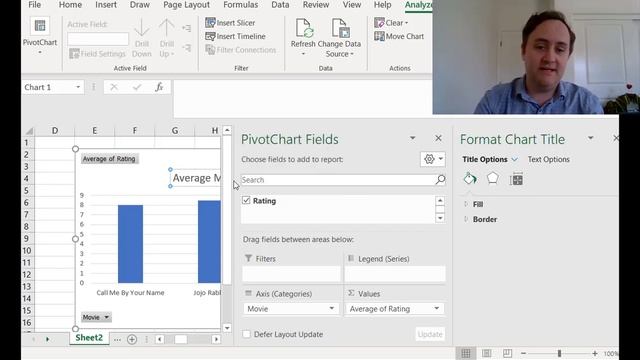This screenshot has width=640, height=360.
Task: Add a new sheet
Action: [x=132, y=339]
